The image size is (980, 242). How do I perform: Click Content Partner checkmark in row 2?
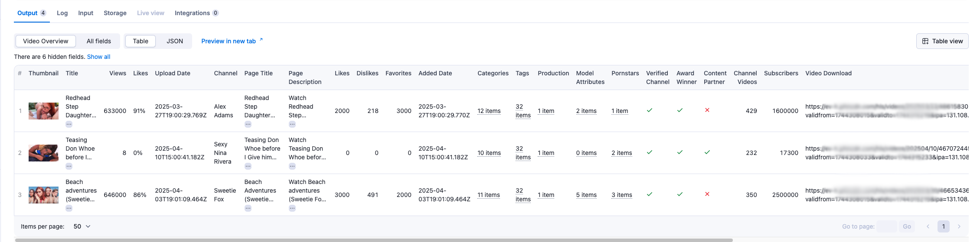tap(707, 152)
